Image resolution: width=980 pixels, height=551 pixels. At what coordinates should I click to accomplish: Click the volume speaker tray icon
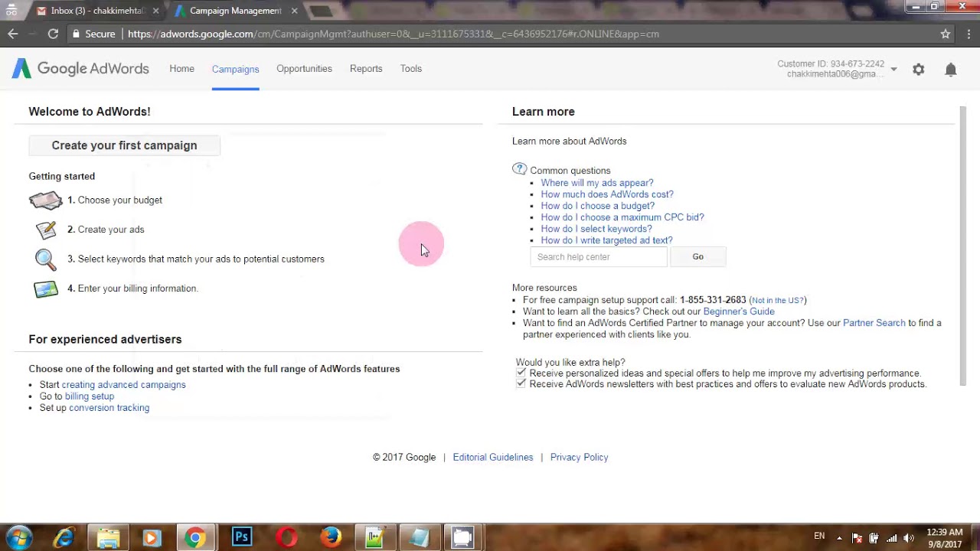click(x=909, y=538)
